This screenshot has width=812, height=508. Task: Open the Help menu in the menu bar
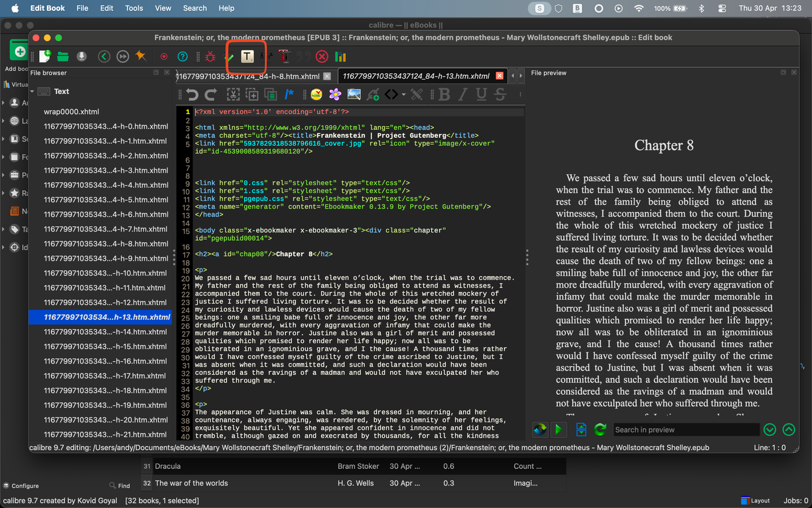pyautogui.click(x=227, y=8)
